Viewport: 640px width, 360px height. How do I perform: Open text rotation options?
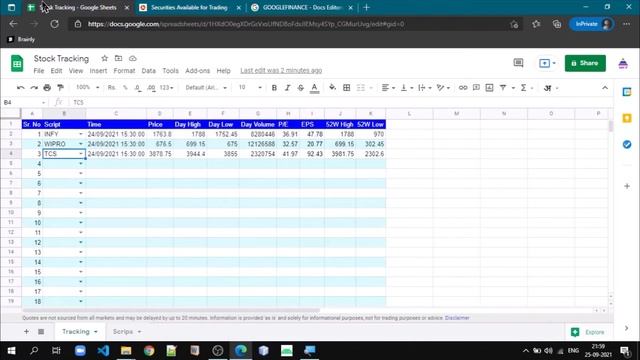point(443,88)
